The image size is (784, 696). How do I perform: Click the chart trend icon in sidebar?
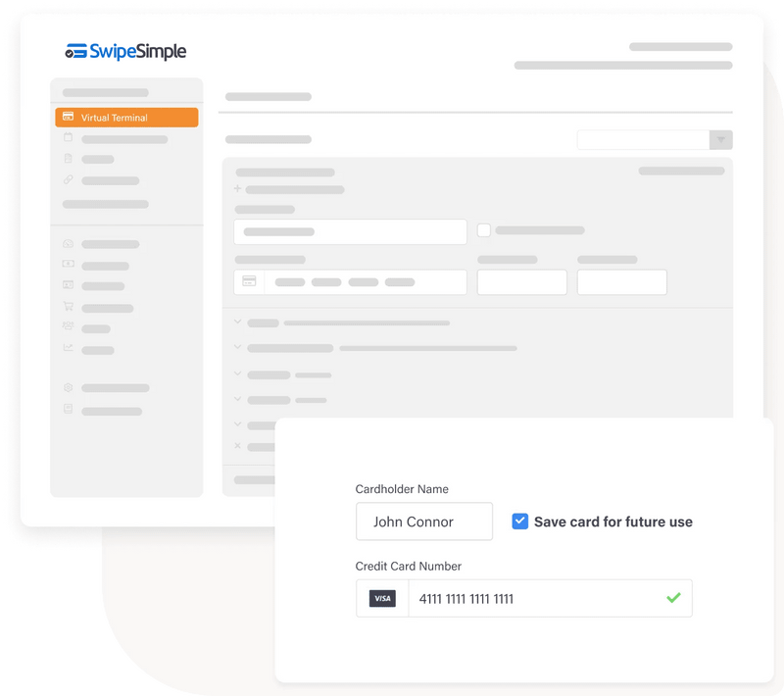[x=69, y=347]
